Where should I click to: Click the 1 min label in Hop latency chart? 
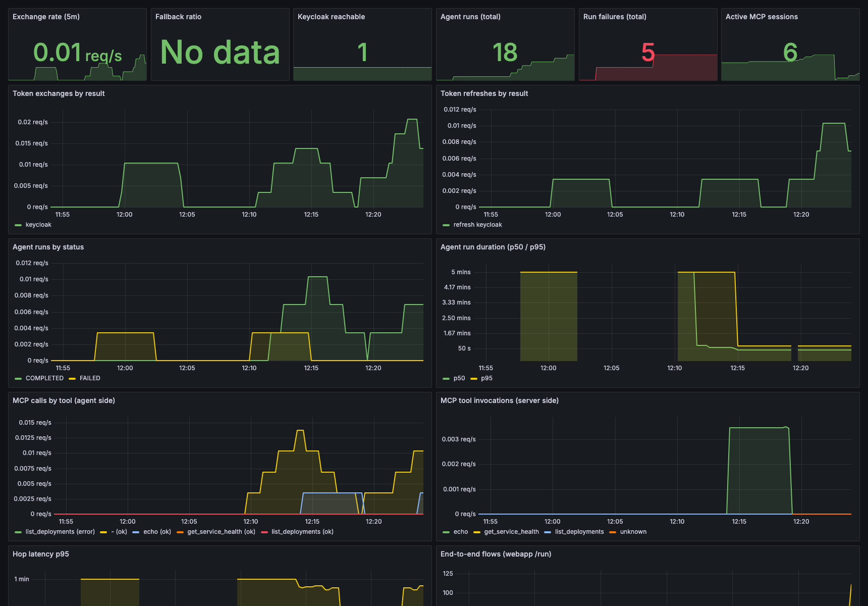(22, 579)
